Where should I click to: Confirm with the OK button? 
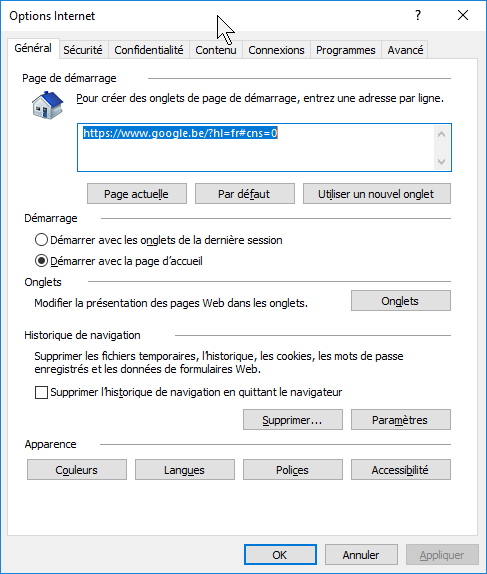[x=280, y=555]
